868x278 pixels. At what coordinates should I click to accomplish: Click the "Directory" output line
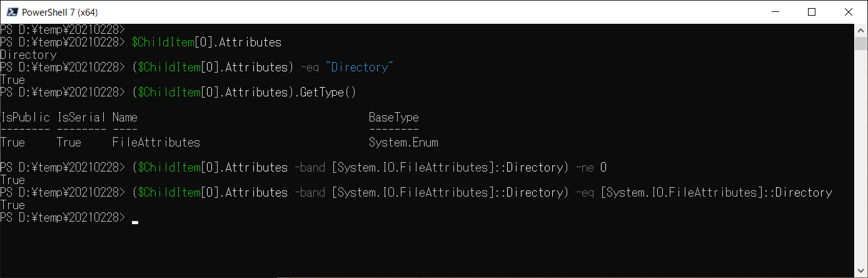tap(28, 55)
